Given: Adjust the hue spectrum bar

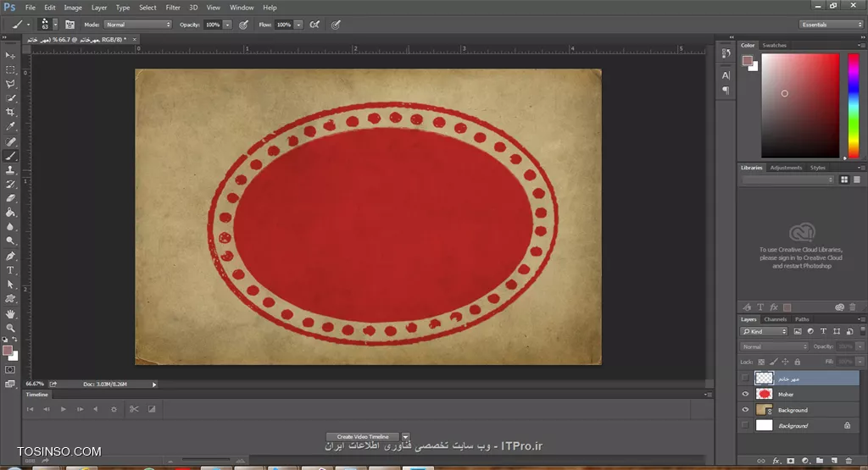Looking at the screenshot, I should [854, 106].
